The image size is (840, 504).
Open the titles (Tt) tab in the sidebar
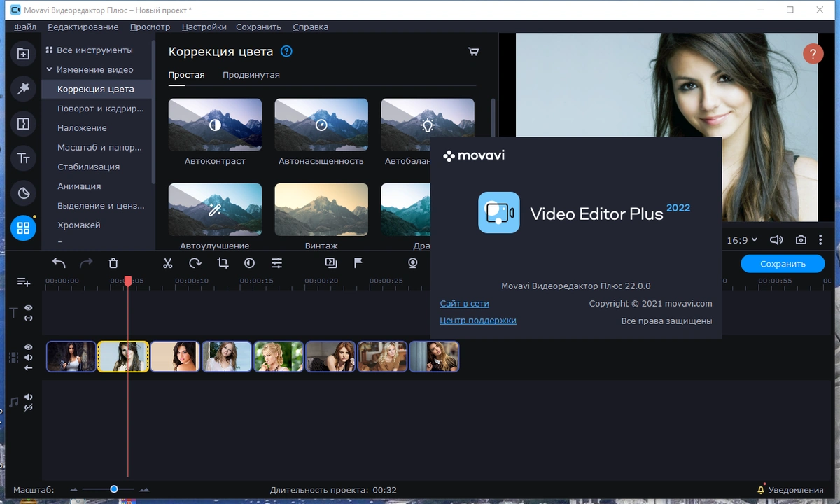tap(23, 159)
